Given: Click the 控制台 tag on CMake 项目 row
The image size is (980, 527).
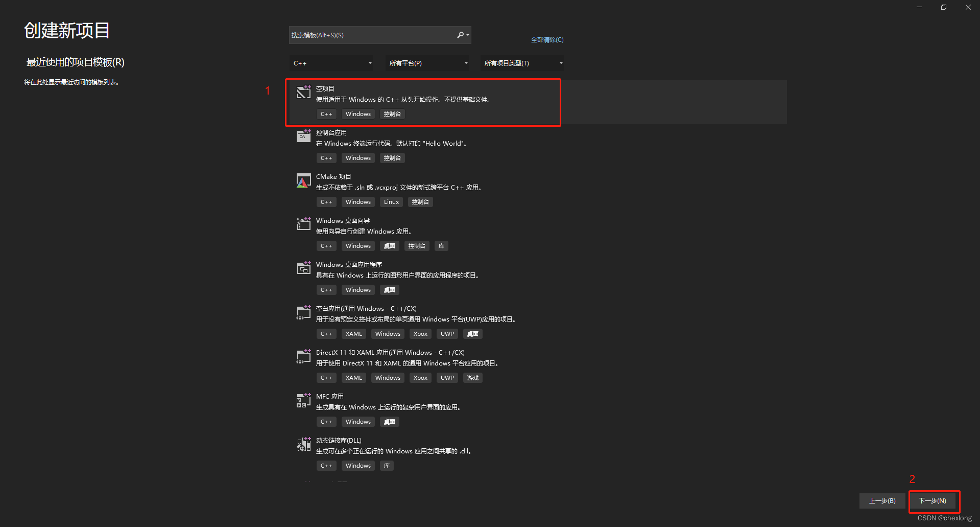Looking at the screenshot, I should [420, 202].
